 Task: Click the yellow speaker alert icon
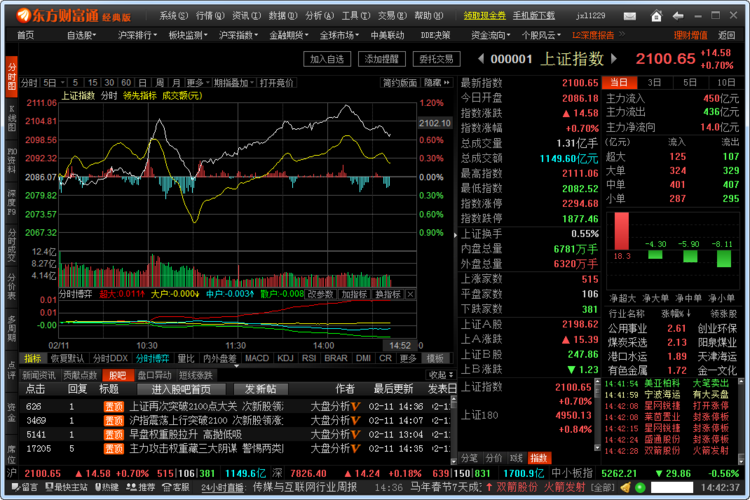coord(625,488)
